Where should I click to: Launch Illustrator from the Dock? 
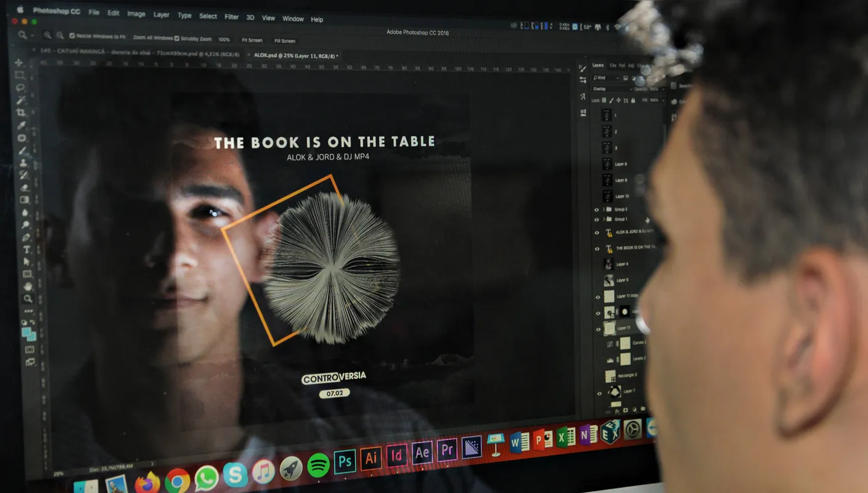(371, 458)
